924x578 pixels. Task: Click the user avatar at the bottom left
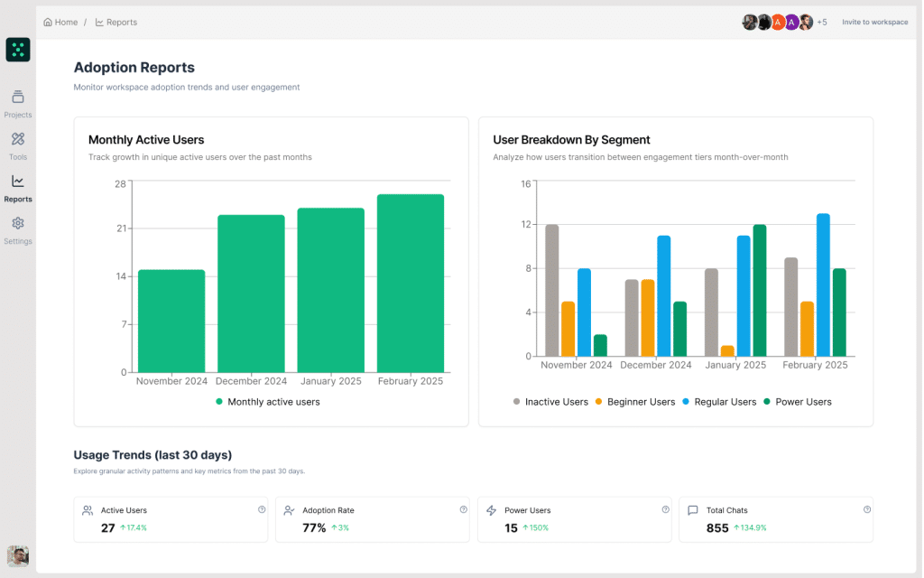(x=18, y=556)
